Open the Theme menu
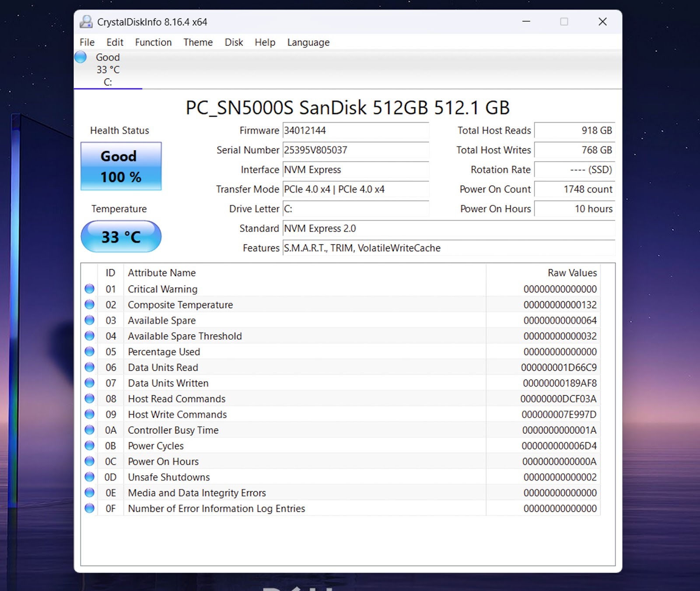This screenshot has height=591, width=700. 198,42
